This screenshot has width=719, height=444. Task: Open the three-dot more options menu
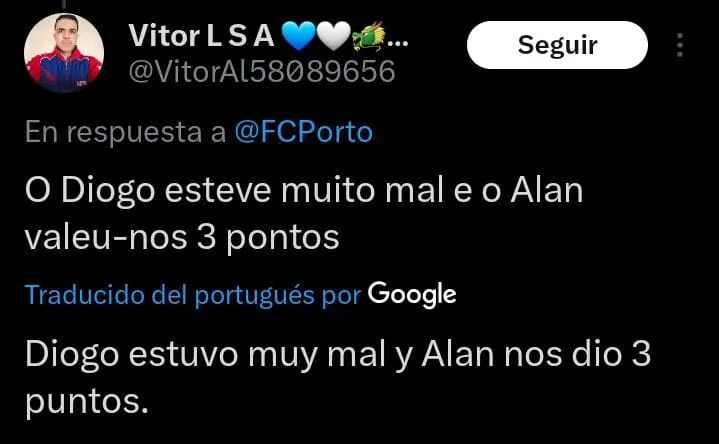tap(680, 45)
